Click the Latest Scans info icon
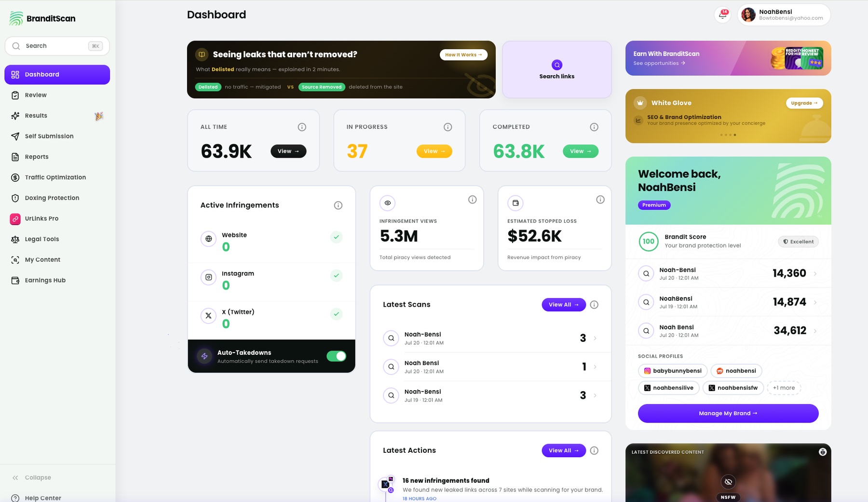This screenshot has width=868, height=502. [594, 305]
